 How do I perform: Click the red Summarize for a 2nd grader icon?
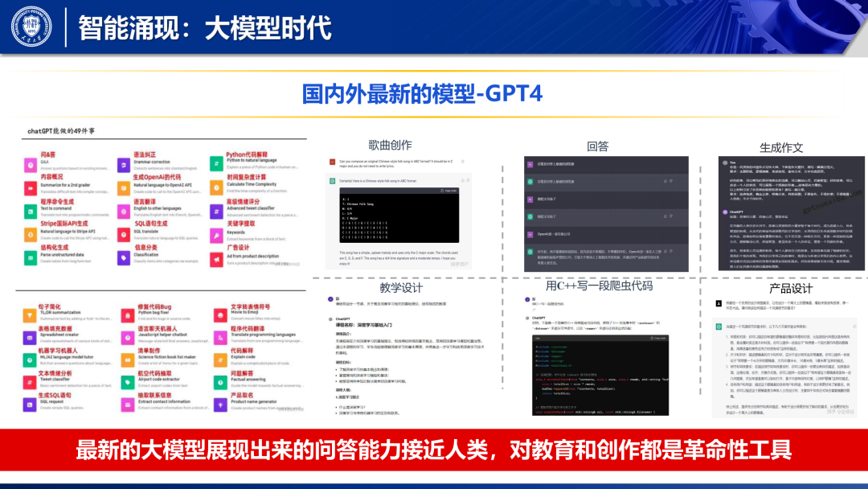coord(31,188)
